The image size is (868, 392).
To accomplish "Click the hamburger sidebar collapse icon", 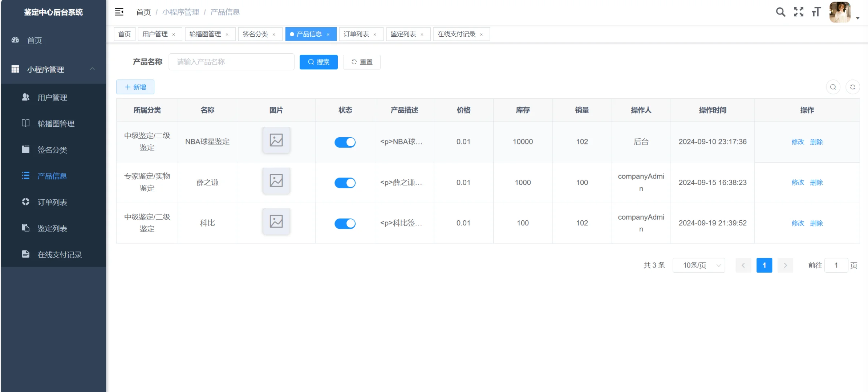I will click(119, 12).
